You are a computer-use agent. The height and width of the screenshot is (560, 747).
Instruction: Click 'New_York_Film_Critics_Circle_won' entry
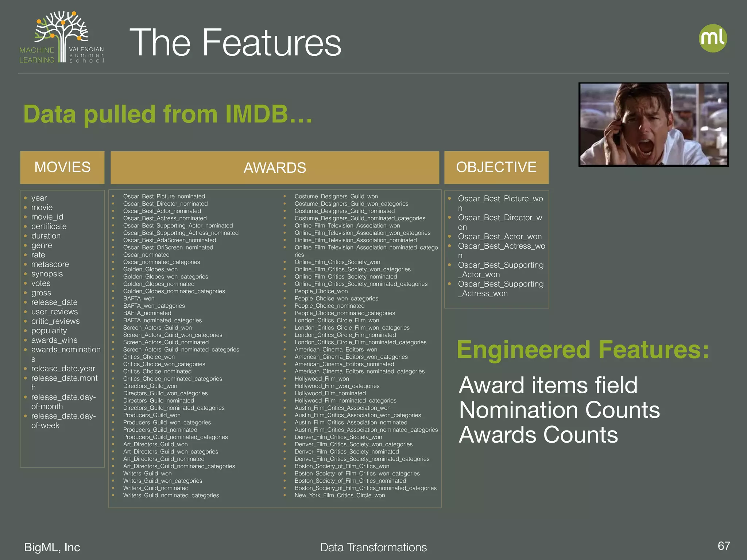(x=340, y=495)
